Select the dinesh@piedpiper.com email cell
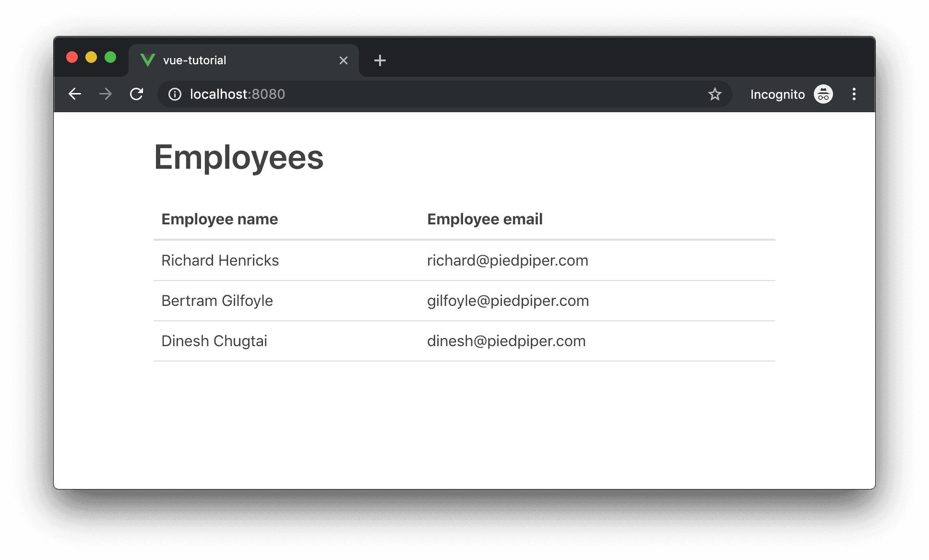The height and width of the screenshot is (560, 929). 507,341
